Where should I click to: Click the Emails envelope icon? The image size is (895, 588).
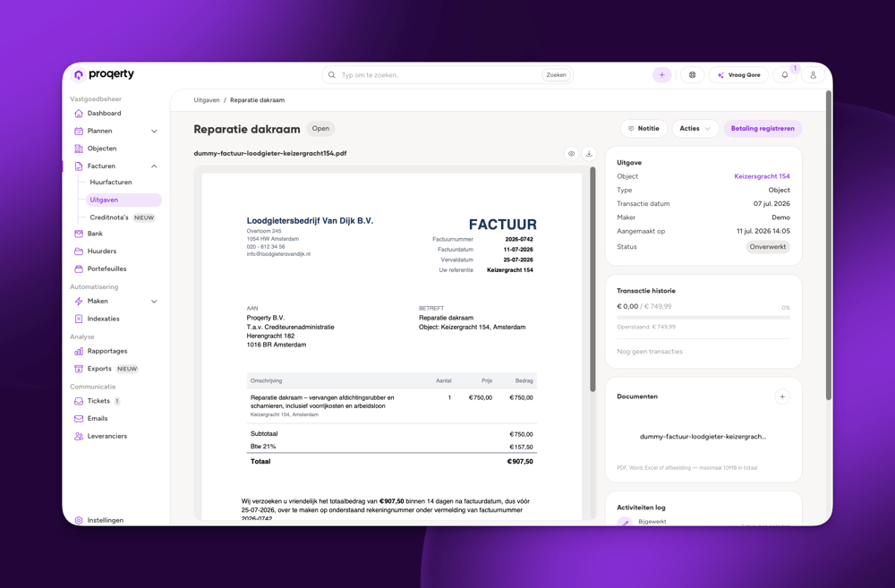pyautogui.click(x=79, y=419)
